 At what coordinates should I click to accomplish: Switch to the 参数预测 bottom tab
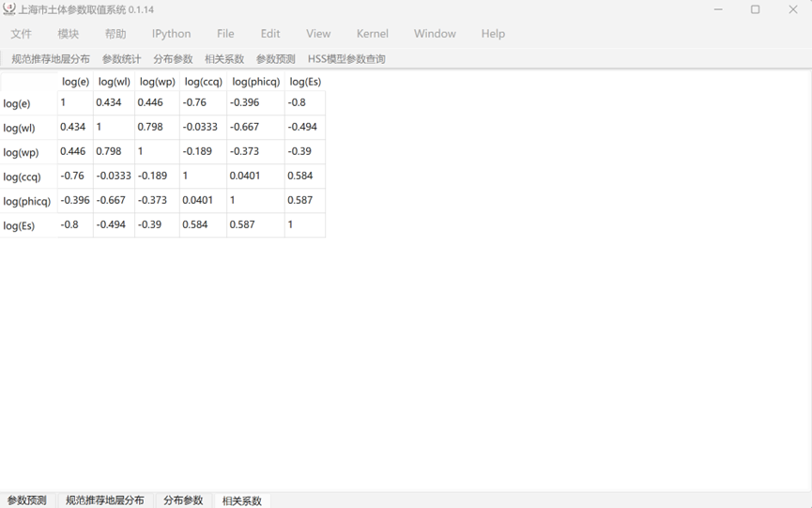(x=27, y=500)
